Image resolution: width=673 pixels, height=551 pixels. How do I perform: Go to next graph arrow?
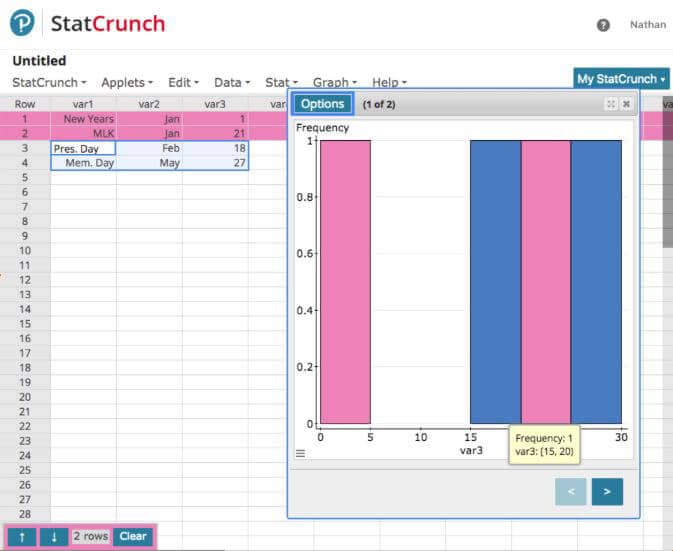pyautogui.click(x=607, y=491)
